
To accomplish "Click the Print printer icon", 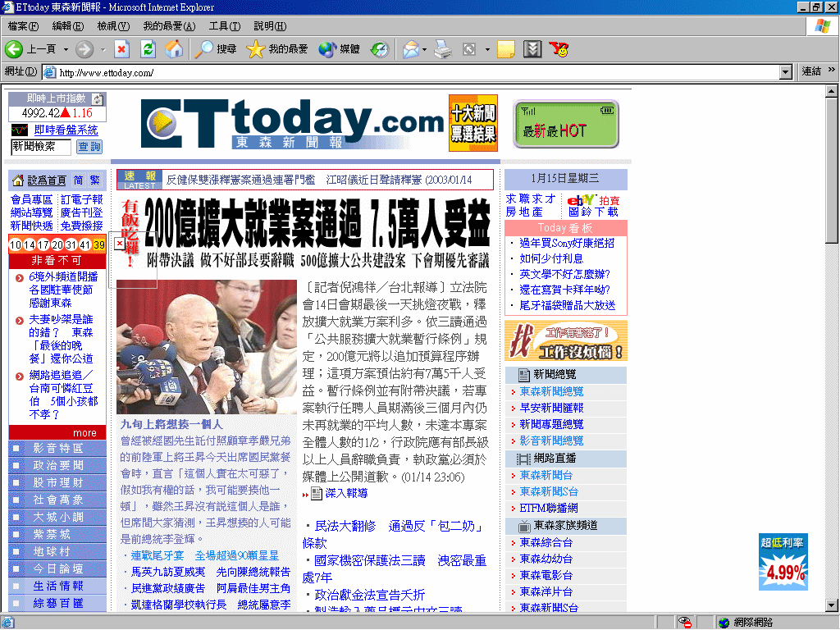I will (443, 49).
